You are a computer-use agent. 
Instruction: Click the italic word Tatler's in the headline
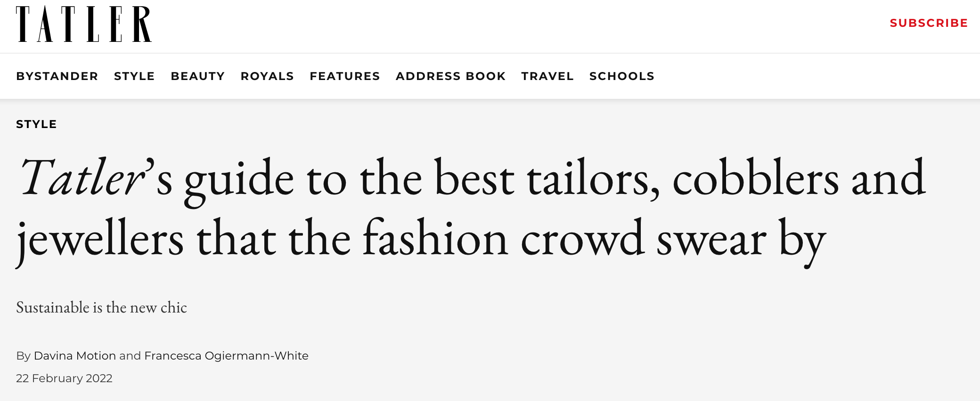point(95,177)
